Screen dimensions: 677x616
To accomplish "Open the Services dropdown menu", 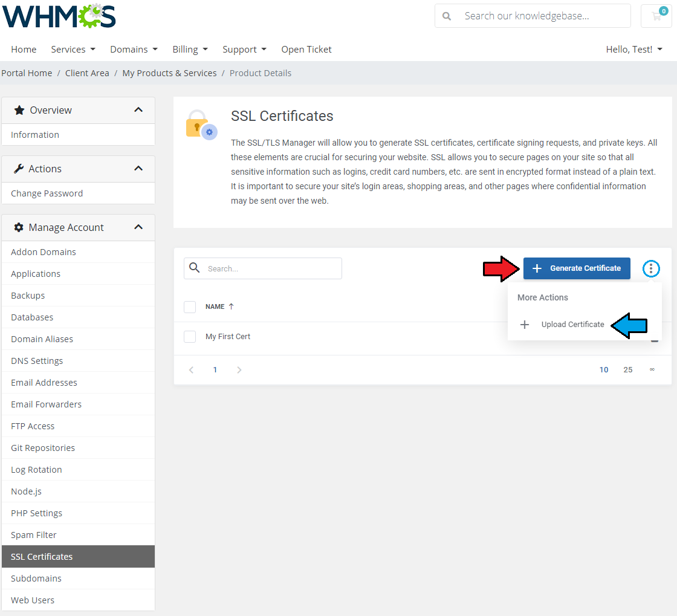I will tap(73, 49).
